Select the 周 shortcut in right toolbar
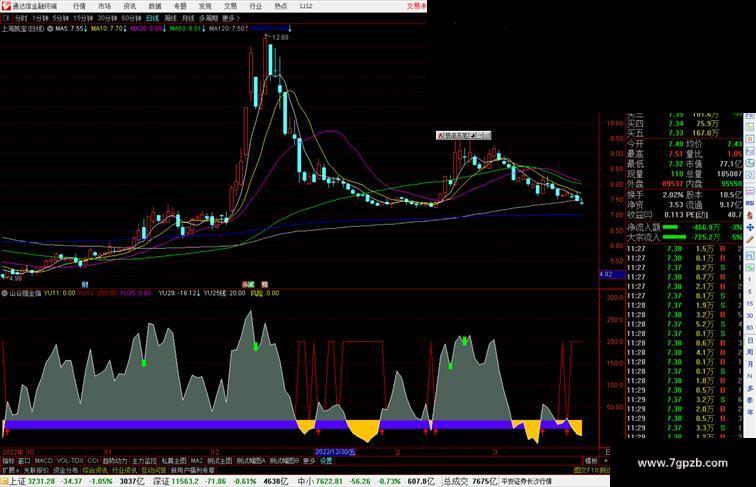756x487 pixels. coord(750,352)
